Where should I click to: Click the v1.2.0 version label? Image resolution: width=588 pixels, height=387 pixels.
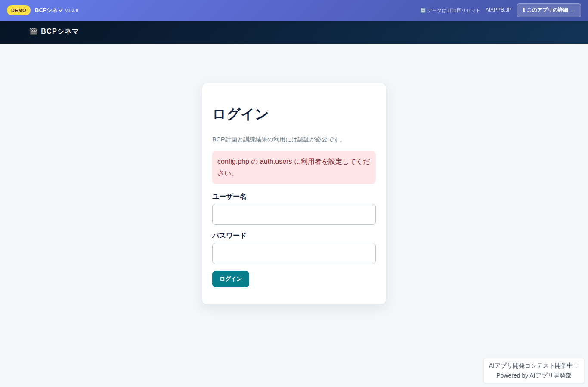coord(72,10)
